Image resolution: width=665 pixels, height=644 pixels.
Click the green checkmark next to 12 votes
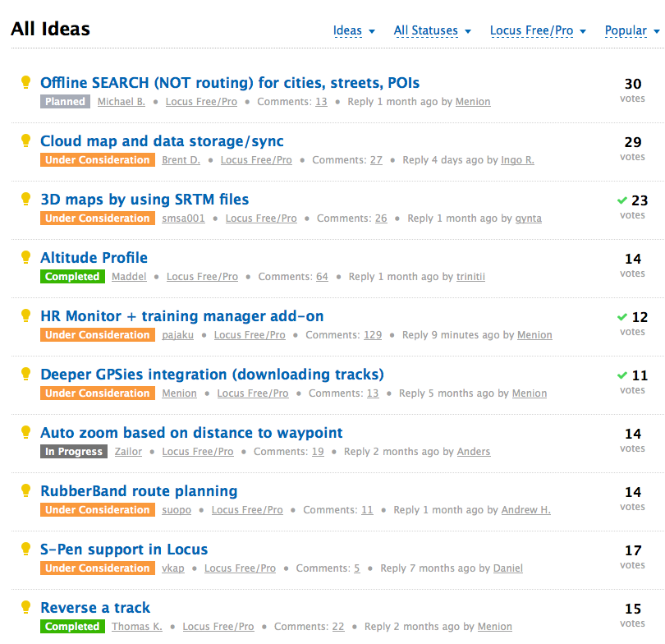point(622,317)
